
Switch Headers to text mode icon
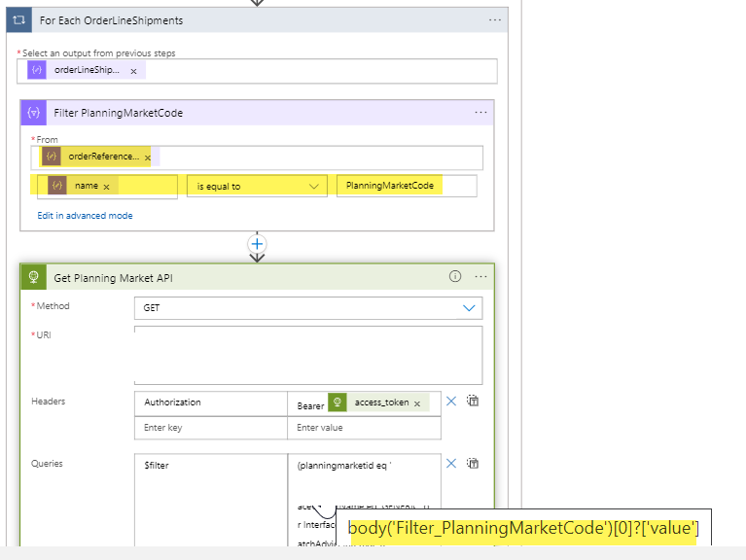point(473,401)
